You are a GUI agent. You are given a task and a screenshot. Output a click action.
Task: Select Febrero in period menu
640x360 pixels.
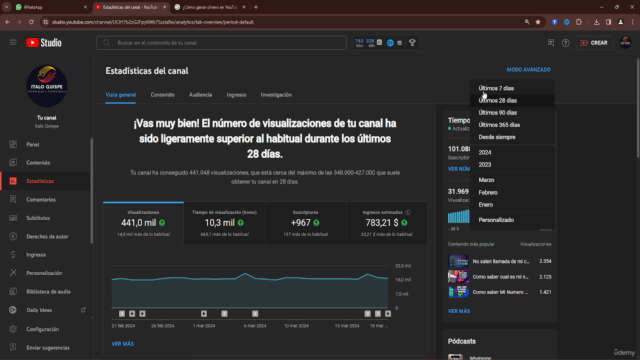512,192
